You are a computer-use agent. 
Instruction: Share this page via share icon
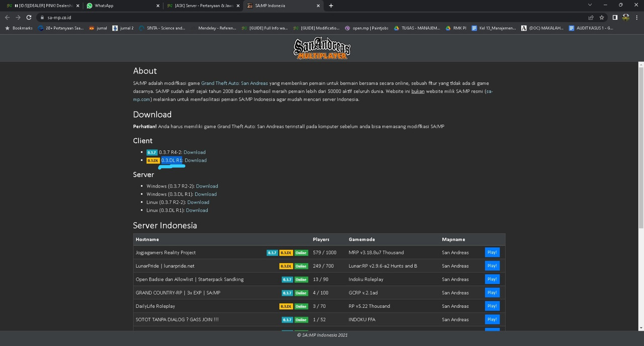coord(591,17)
